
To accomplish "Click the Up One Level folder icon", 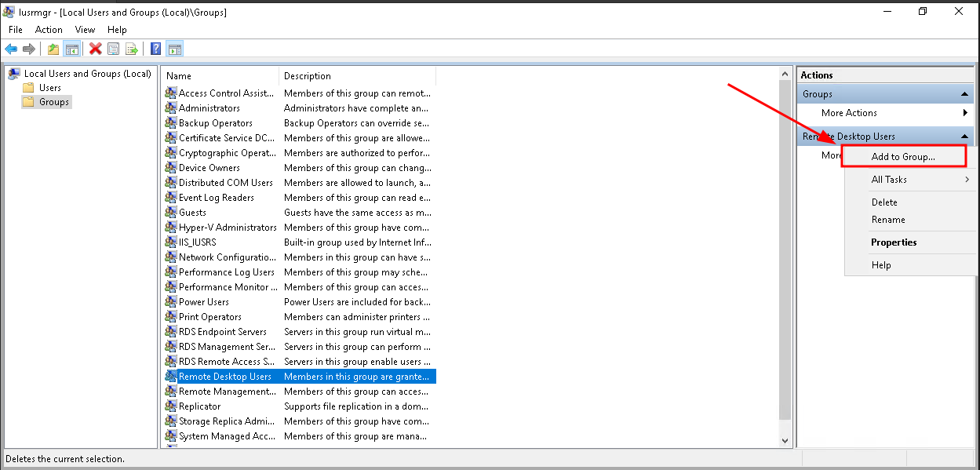I will [x=53, y=49].
